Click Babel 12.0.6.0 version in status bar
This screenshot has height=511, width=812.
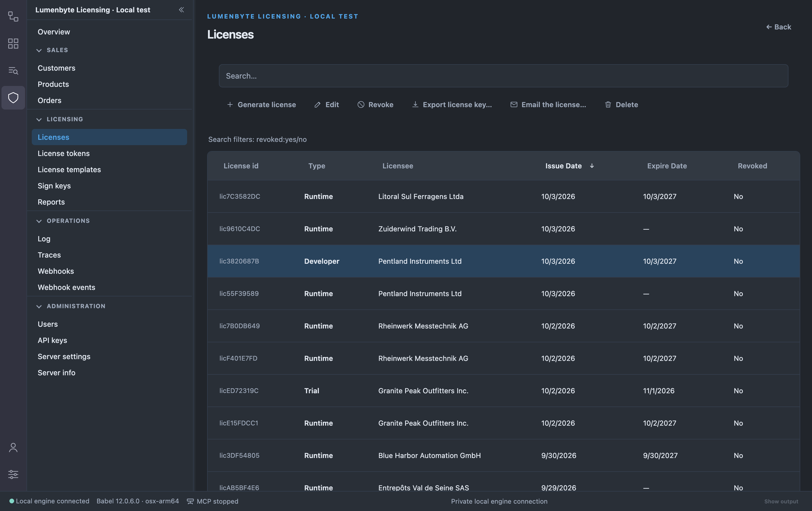point(138,501)
